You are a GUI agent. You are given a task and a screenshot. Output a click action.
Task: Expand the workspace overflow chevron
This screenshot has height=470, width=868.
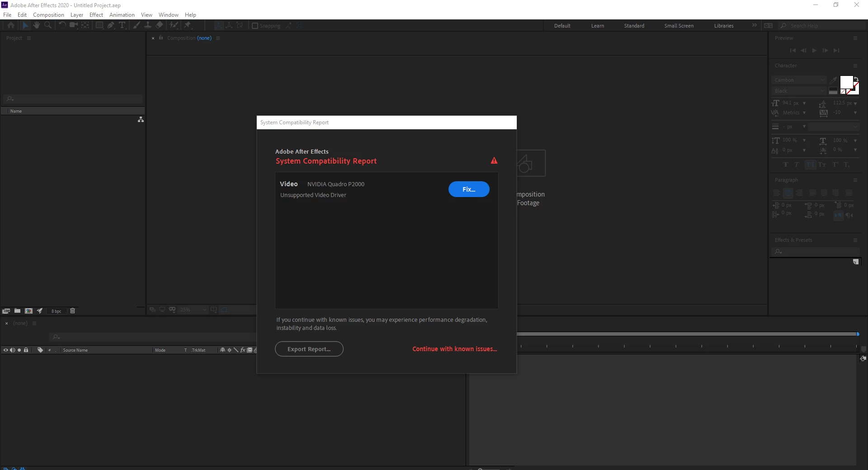754,25
